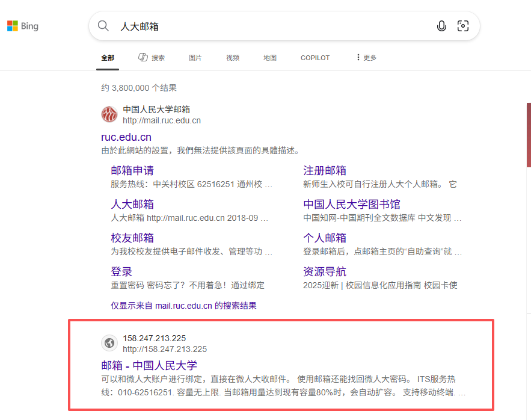Click the globe favicon next to 158.247.213.225

[x=109, y=343]
